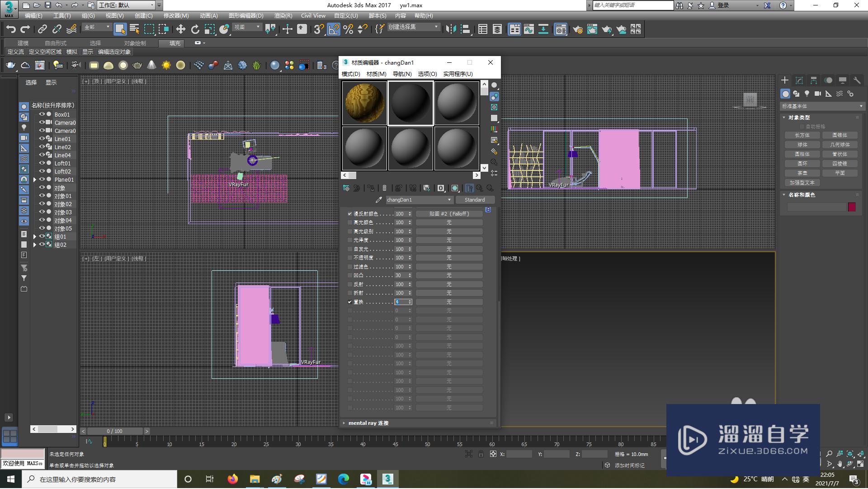Image resolution: width=868 pixels, height=489 pixels.
Task: Click the Mirror tool icon
Action: click(451, 29)
